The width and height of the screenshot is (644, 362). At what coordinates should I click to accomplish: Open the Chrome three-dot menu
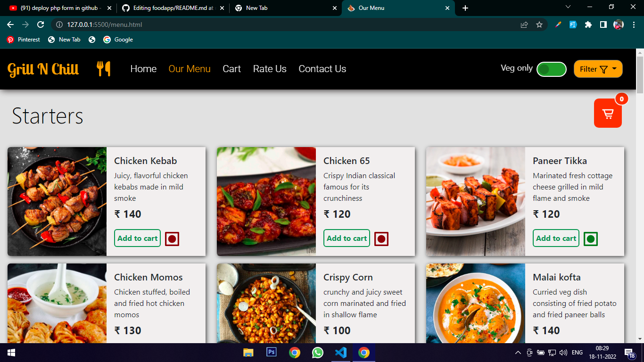tap(633, 25)
